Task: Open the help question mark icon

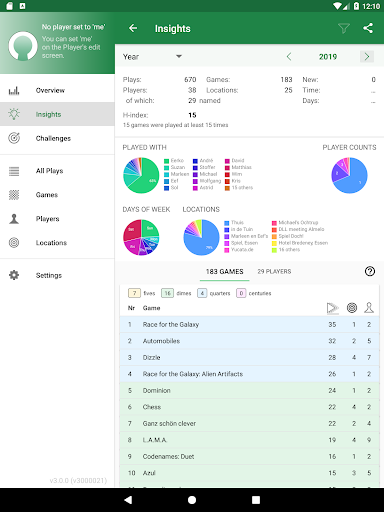Action: pos(370,271)
